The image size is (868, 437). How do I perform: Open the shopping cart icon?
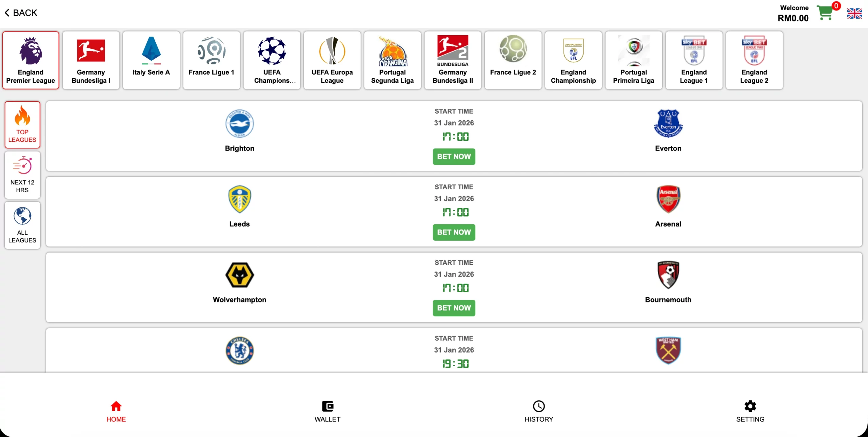tap(825, 13)
